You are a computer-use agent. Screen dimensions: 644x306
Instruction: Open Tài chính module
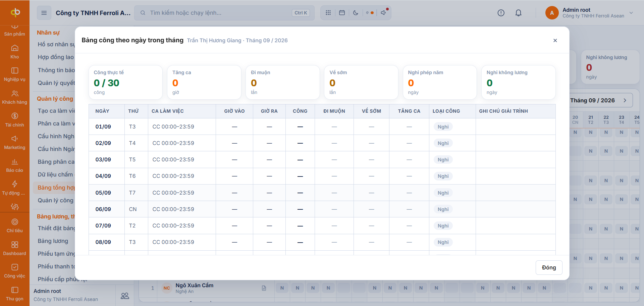pyautogui.click(x=15, y=120)
